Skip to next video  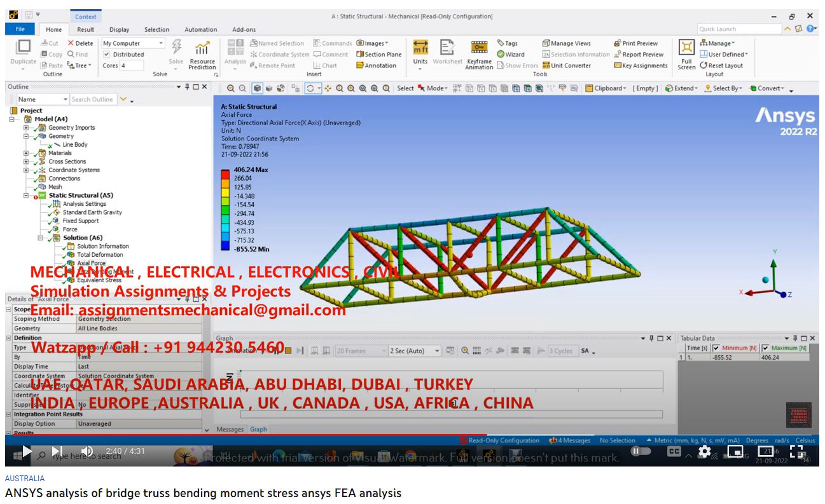point(57,451)
